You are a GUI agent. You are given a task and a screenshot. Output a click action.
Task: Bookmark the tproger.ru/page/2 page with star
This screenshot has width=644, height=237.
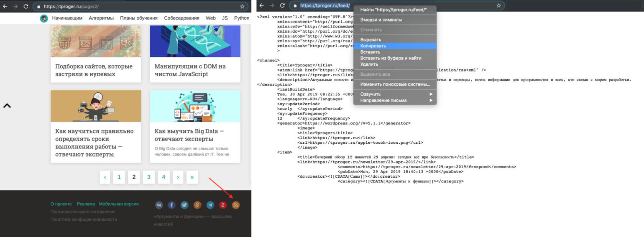[x=242, y=6]
